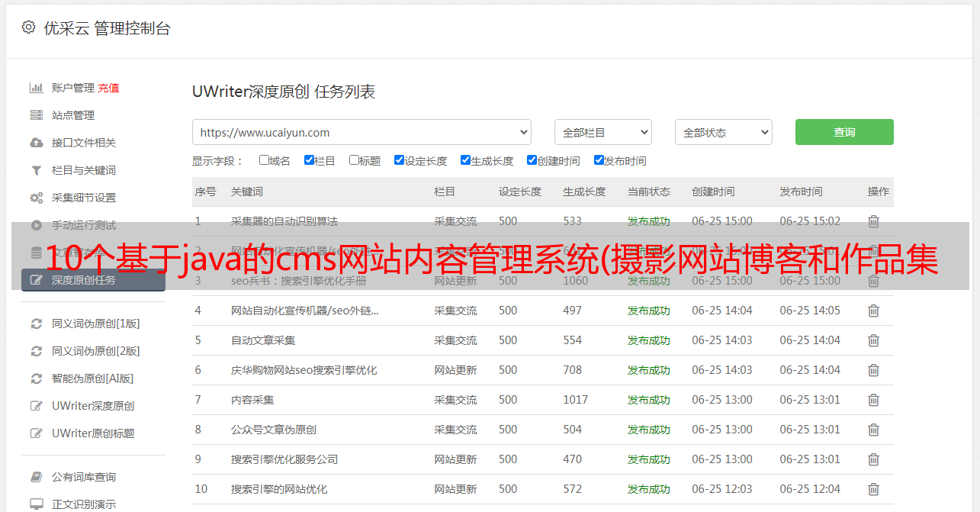Click the green 查询 button

[x=844, y=132]
